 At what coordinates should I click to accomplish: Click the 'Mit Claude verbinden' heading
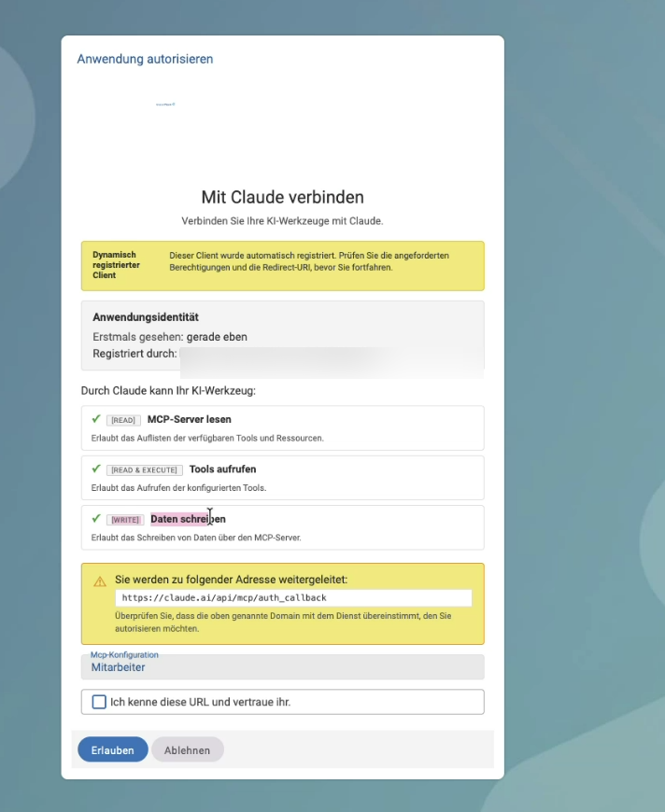click(x=282, y=197)
